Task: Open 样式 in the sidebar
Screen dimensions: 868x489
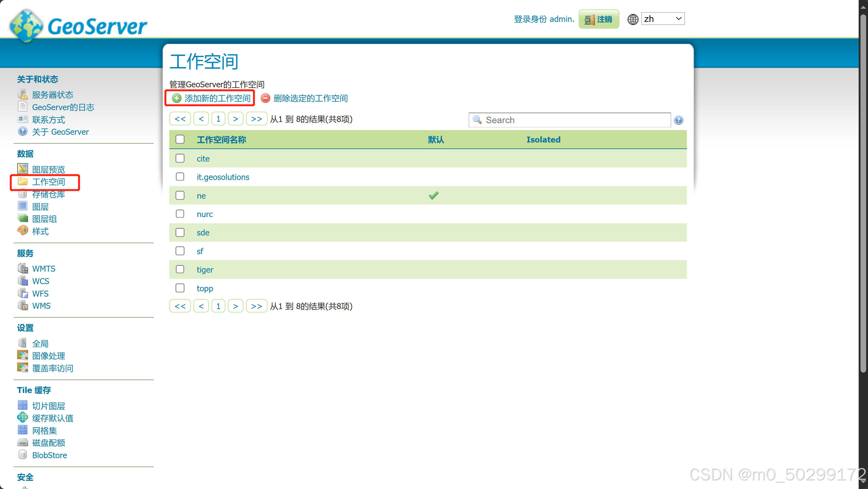Action: [41, 231]
